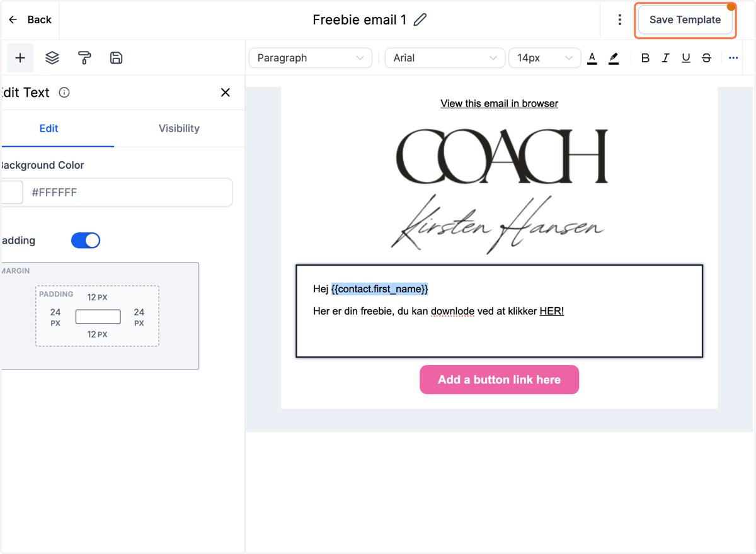Viewport: 756px width, 554px height.
Task: Show more toolbar formatting options
Action: pos(733,58)
